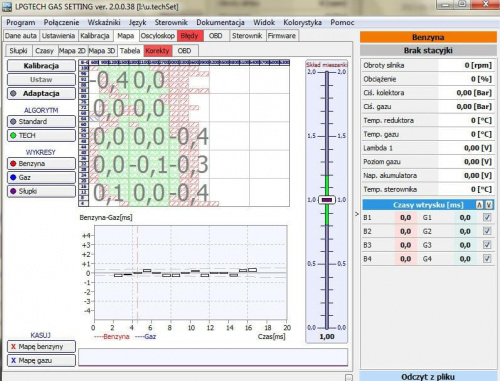
Task: Open the Sterownik menu
Action: 171,22
